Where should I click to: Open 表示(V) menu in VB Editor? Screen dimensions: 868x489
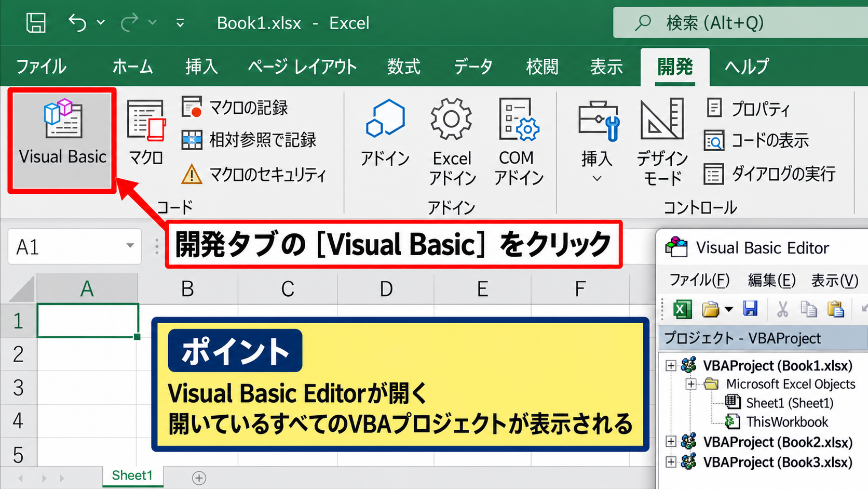pos(834,280)
